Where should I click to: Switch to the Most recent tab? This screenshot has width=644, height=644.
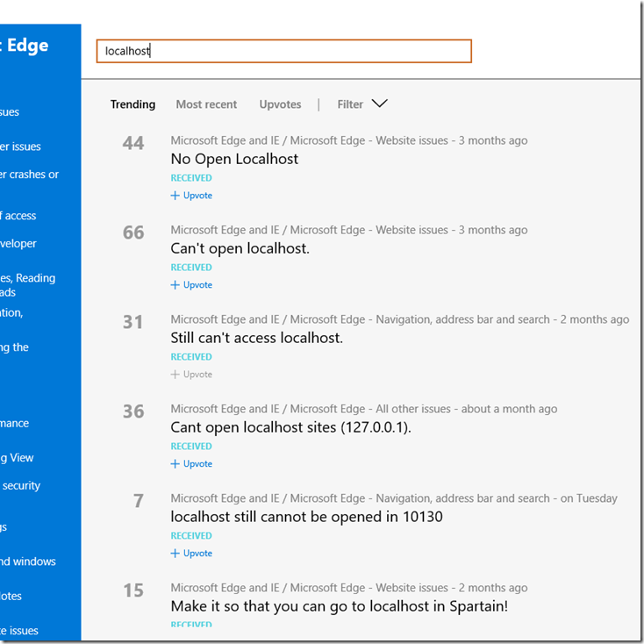(206, 104)
